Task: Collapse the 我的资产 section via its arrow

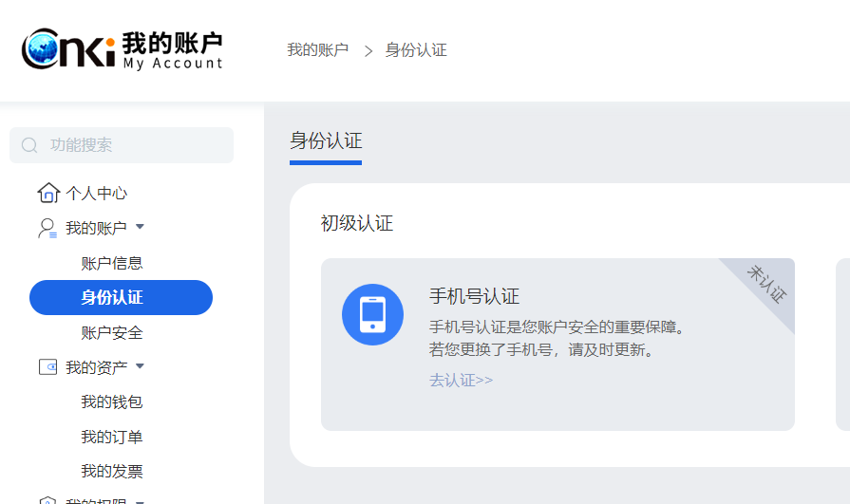Action: pos(141,366)
